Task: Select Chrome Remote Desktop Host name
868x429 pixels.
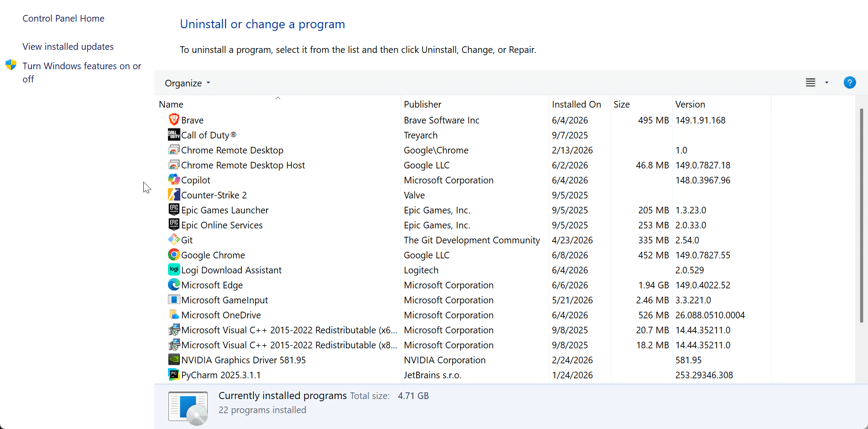Action: click(x=243, y=165)
